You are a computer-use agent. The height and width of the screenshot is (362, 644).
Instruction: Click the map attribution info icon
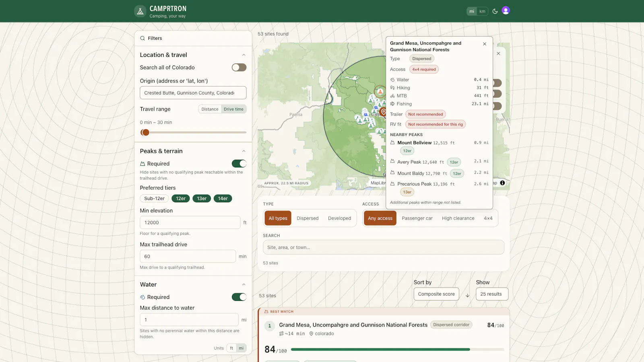pyautogui.click(x=502, y=183)
